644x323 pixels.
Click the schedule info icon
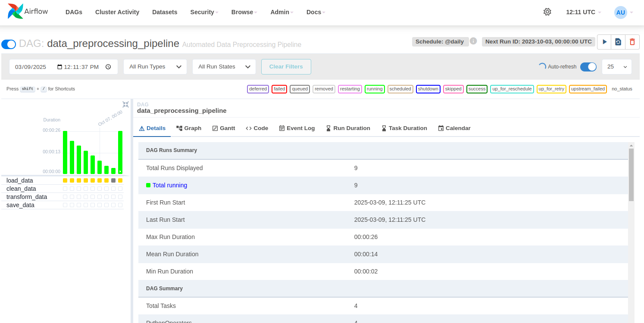[473, 41]
